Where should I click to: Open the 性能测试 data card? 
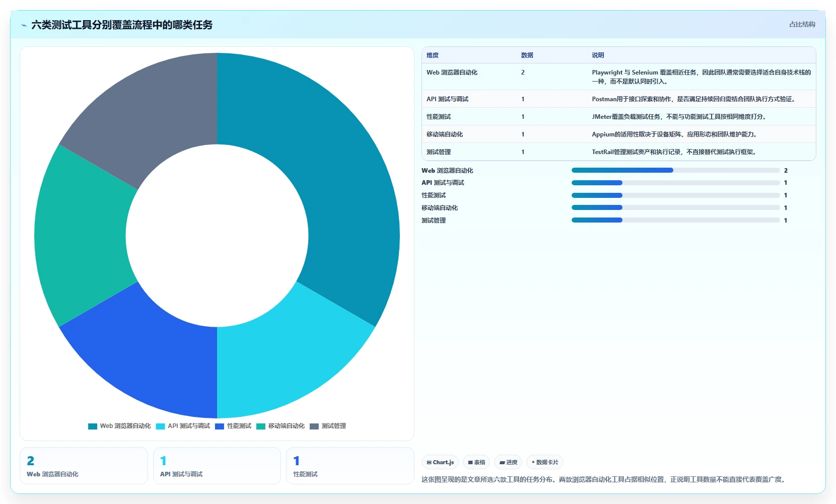(x=350, y=466)
